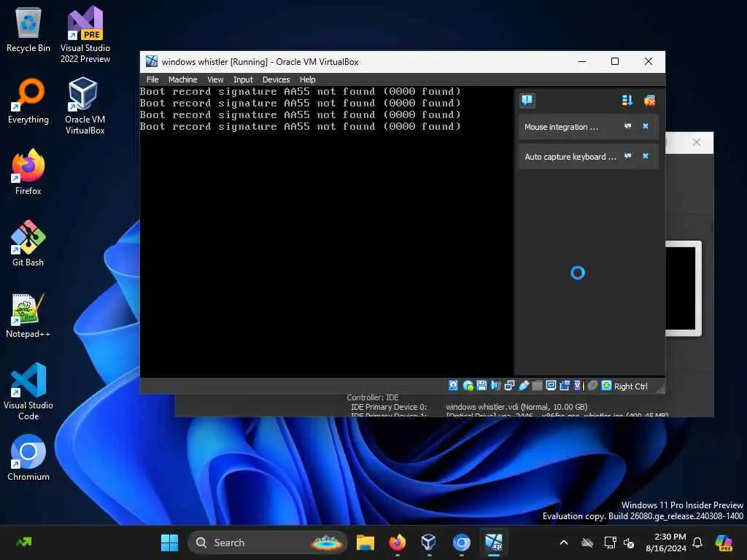Viewport: 747px width, 560px height.
Task: Open the Devices menu
Action: coord(276,79)
